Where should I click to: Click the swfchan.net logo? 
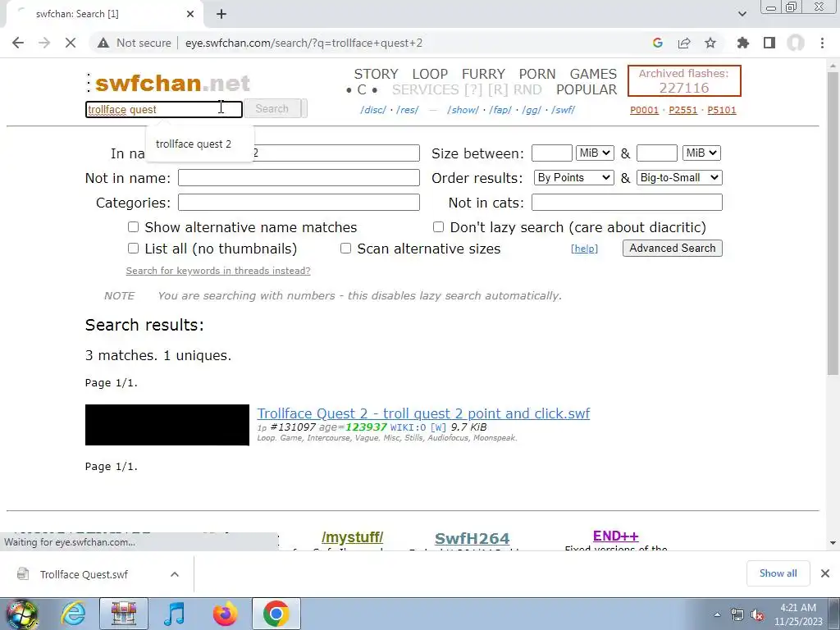pyautogui.click(x=172, y=83)
